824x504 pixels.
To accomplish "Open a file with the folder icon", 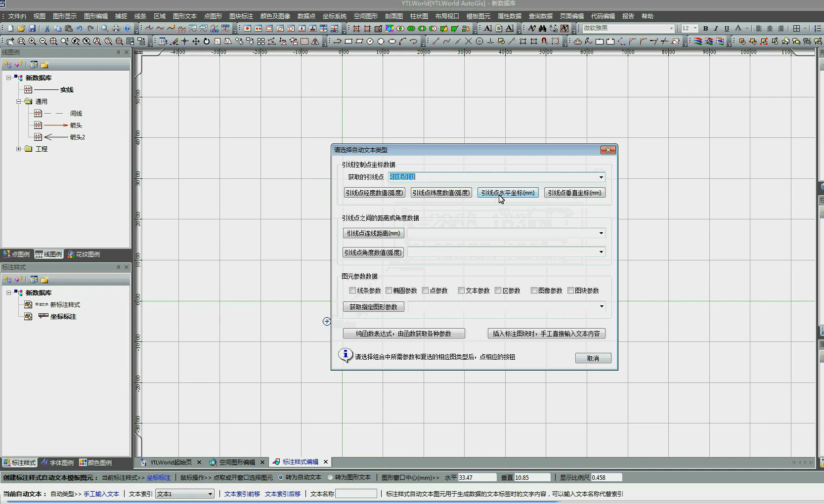I will tap(21, 29).
